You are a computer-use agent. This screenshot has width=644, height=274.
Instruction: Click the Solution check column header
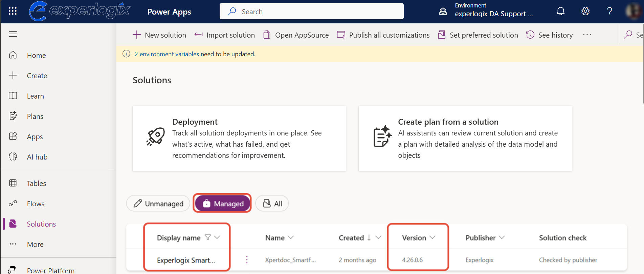(563, 238)
